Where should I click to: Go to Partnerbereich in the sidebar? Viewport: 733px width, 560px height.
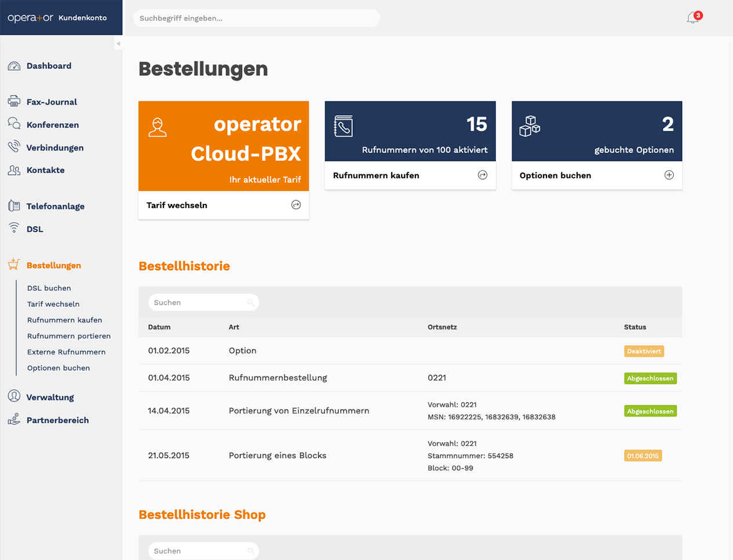tap(57, 420)
